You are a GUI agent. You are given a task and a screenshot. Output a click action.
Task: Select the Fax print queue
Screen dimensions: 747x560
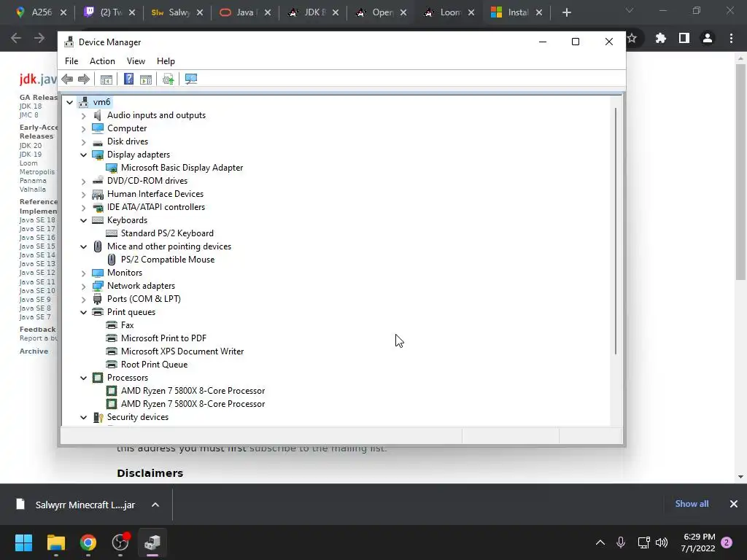127,325
